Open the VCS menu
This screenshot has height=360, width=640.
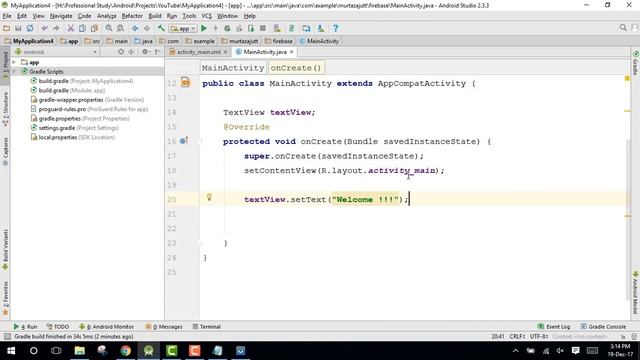click(x=207, y=16)
